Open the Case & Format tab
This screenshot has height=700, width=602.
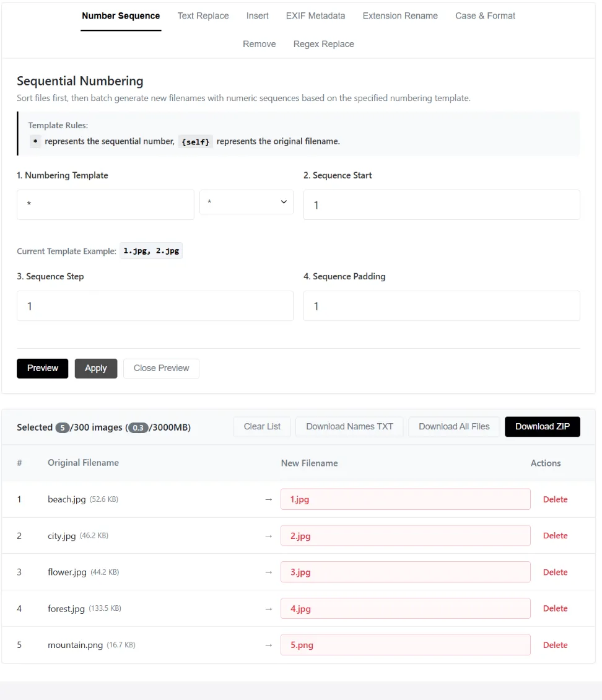(485, 16)
